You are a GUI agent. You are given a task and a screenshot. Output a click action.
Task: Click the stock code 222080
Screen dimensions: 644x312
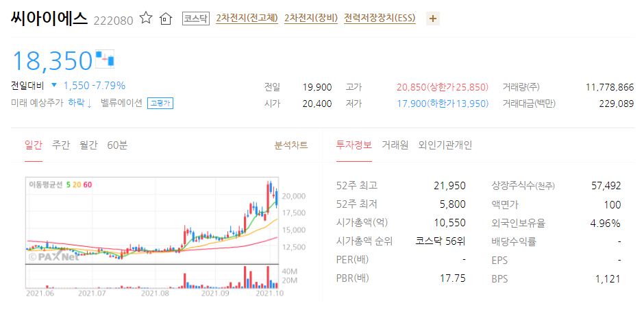click(113, 21)
